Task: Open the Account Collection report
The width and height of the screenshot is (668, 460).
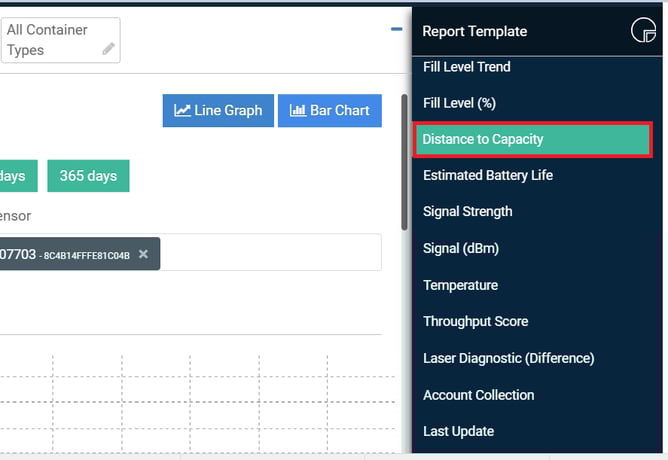Action: 478,395
